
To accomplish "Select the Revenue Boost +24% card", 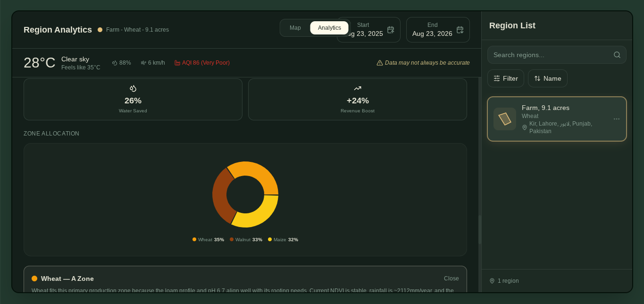I will click(x=358, y=99).
